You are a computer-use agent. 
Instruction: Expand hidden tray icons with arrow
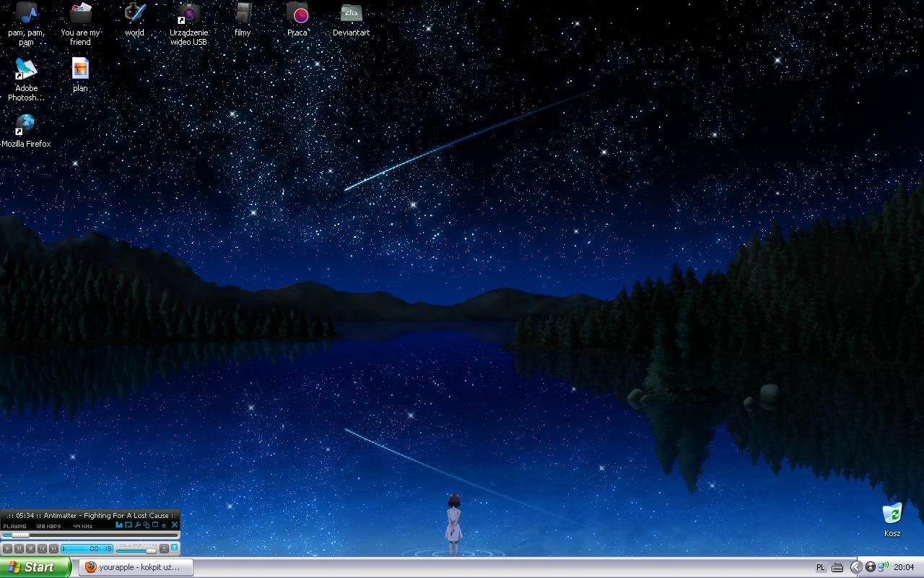point(857,567)
